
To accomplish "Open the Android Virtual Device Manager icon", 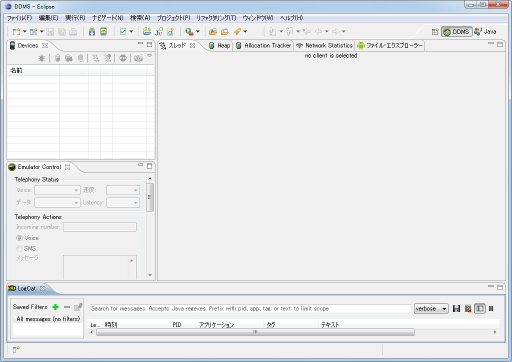I will point(104,32).
